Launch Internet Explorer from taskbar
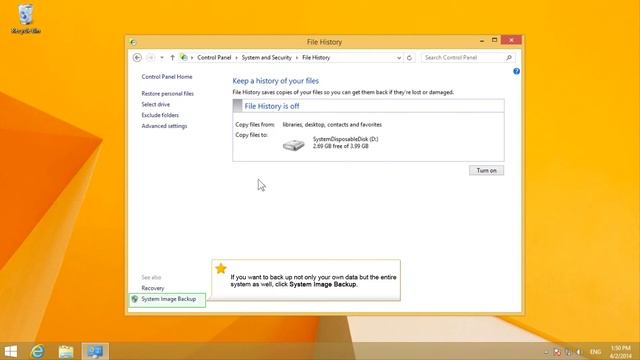Image resolution: width=640 pixels, height=360 pixels. pyautogui.click(x=38, y=351)
